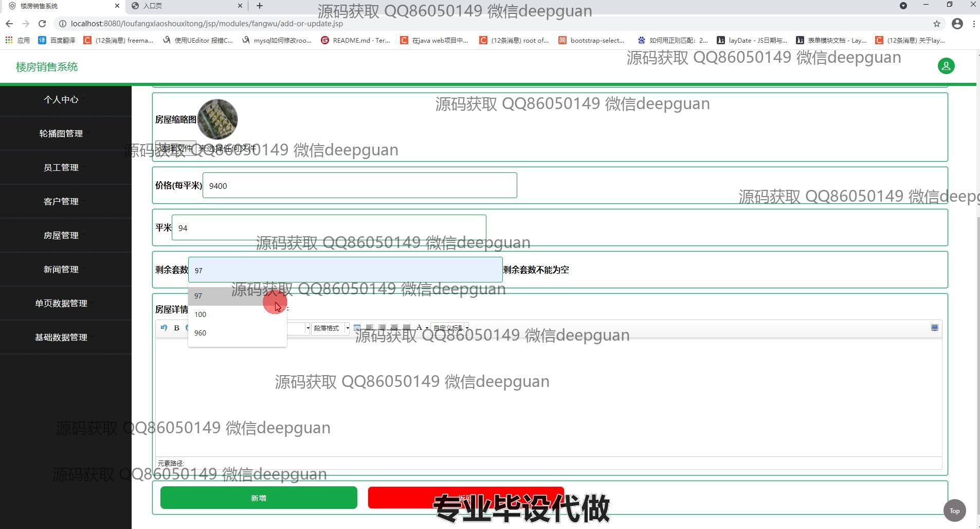Click the 楼房销售系统 header title
This screenshot has height=529, width=980.
tap(47, 67)
